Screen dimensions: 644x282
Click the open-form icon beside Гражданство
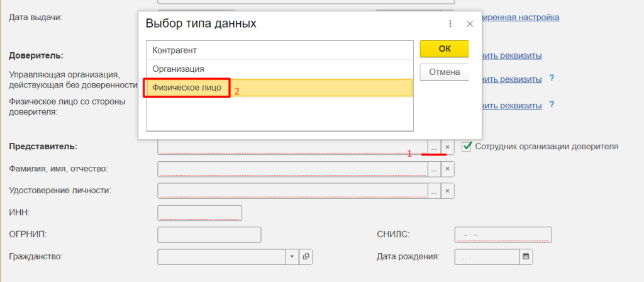click(306, 257)
